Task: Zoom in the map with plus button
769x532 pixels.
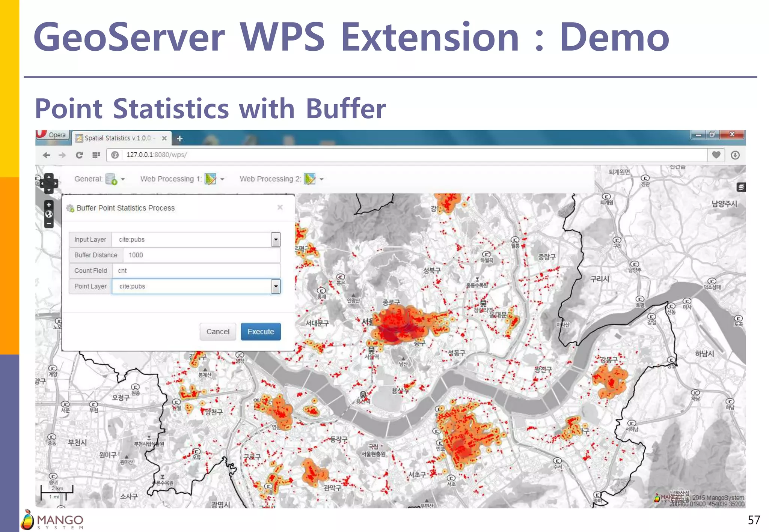Action: pos(49,205)
